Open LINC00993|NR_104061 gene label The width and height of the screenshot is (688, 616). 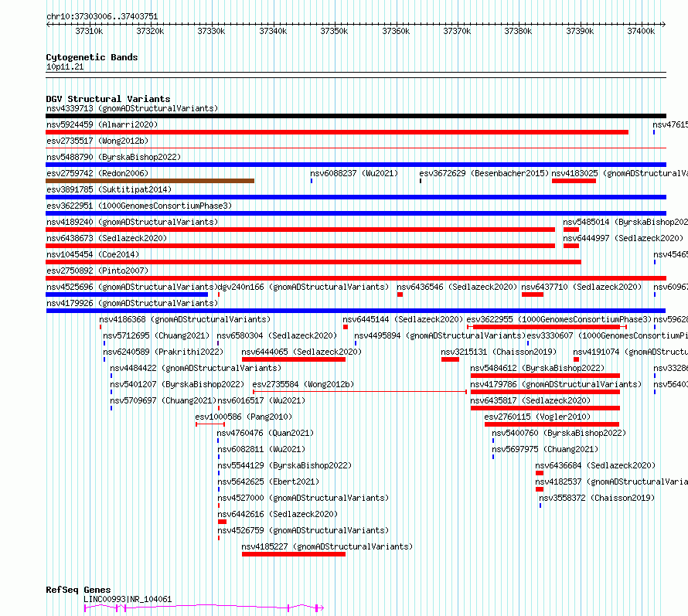point(128,599)
